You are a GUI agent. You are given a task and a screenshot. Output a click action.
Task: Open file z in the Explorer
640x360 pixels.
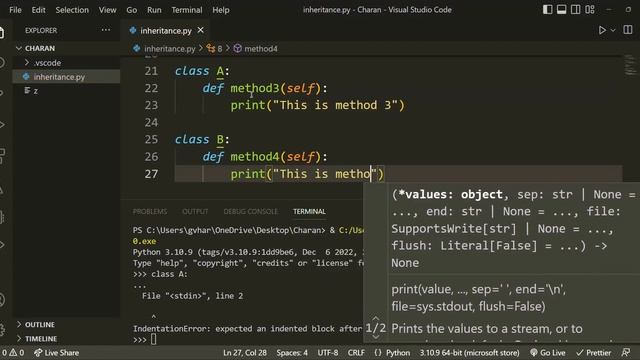(x=36, y=91)
